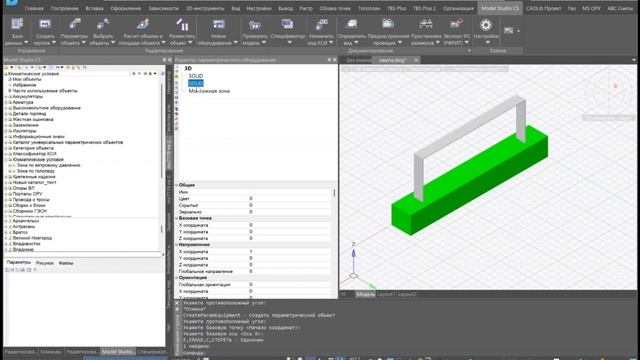This screenshot has height=360, width=640.
Task: Select Великий Новгород in the list
Action: click(32, 238)
